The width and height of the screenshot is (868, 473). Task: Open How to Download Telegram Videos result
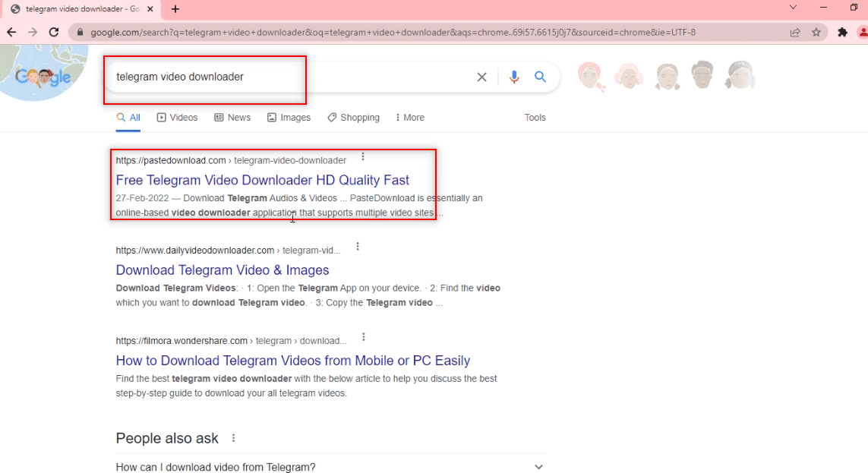pyautogui.click(x=293, y=361)
